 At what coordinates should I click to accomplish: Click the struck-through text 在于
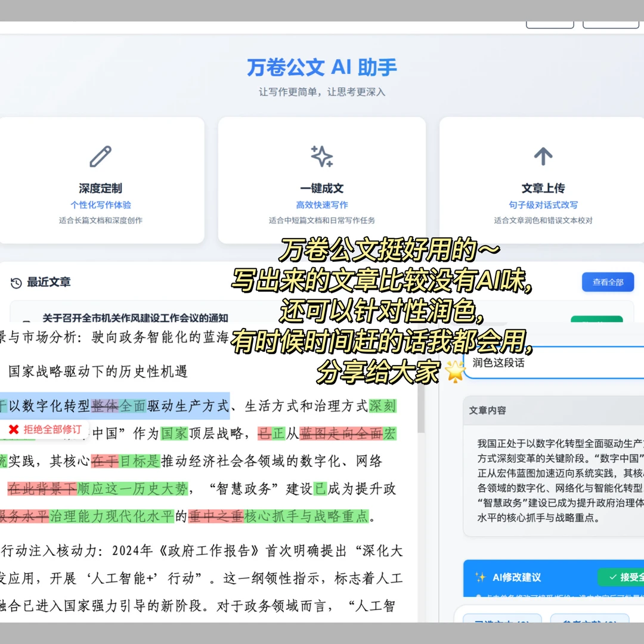pos(105,461)
